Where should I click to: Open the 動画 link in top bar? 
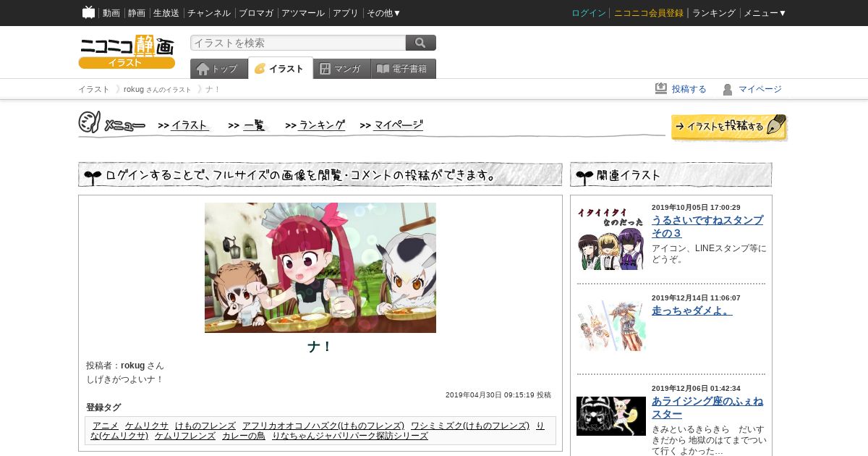point(111,13)
